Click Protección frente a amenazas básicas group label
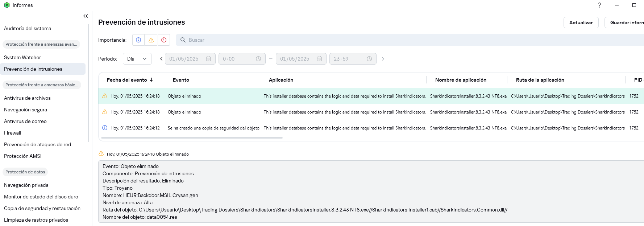The width and height of the screenshot is (644, 226). pos(42,85)
